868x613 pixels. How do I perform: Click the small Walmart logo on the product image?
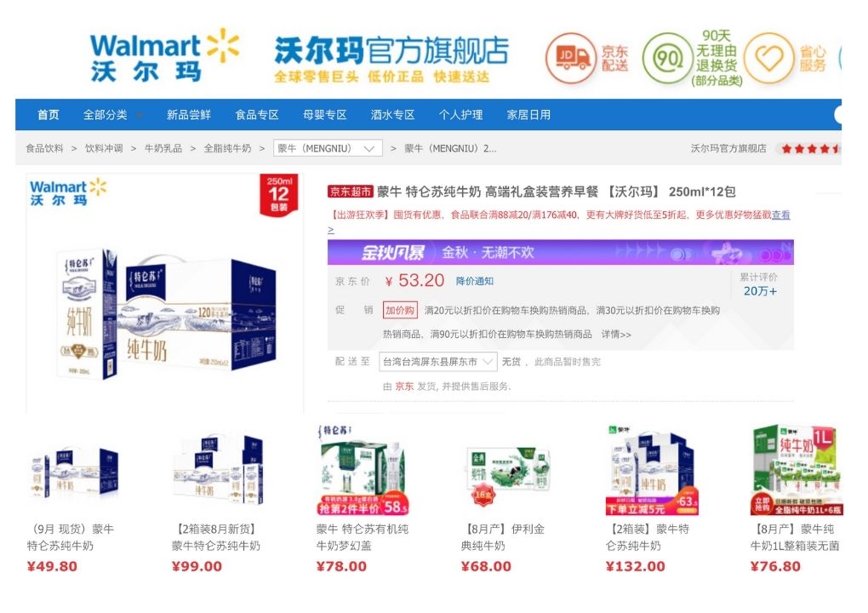[67, 192]
